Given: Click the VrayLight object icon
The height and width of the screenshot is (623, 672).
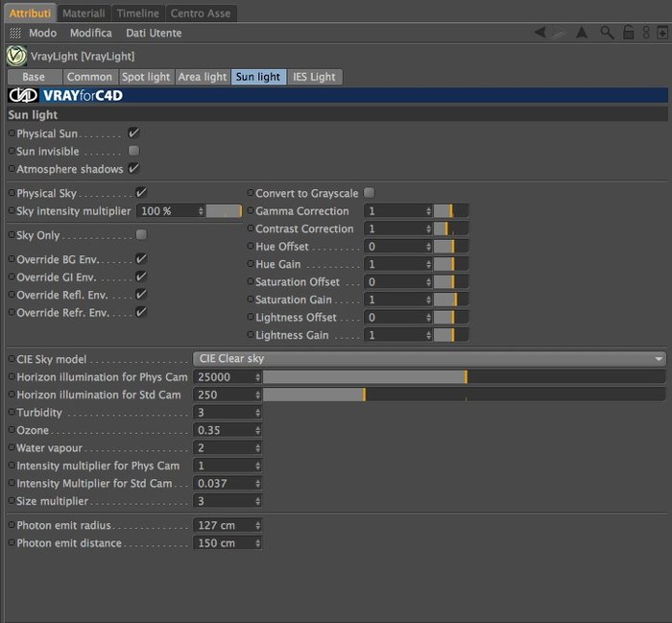Looking at the screenshot, I should [x=16, y=56].
